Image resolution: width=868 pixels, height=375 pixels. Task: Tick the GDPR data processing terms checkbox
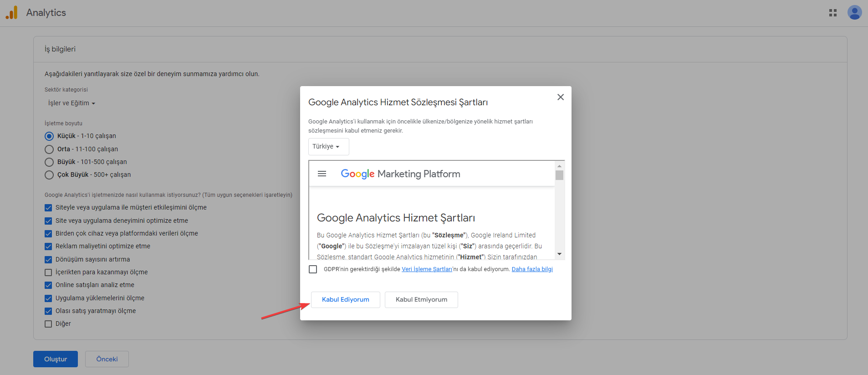313,269
